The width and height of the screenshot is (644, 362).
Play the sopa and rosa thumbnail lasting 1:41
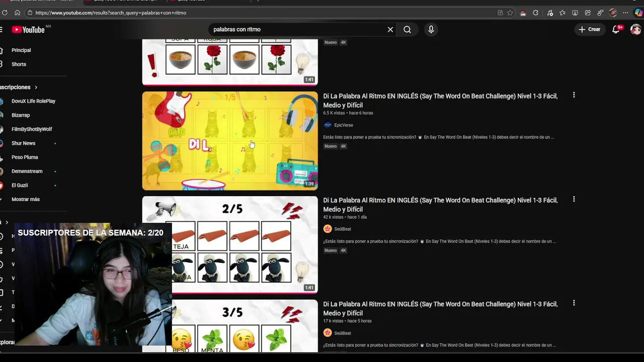(230, 62)
